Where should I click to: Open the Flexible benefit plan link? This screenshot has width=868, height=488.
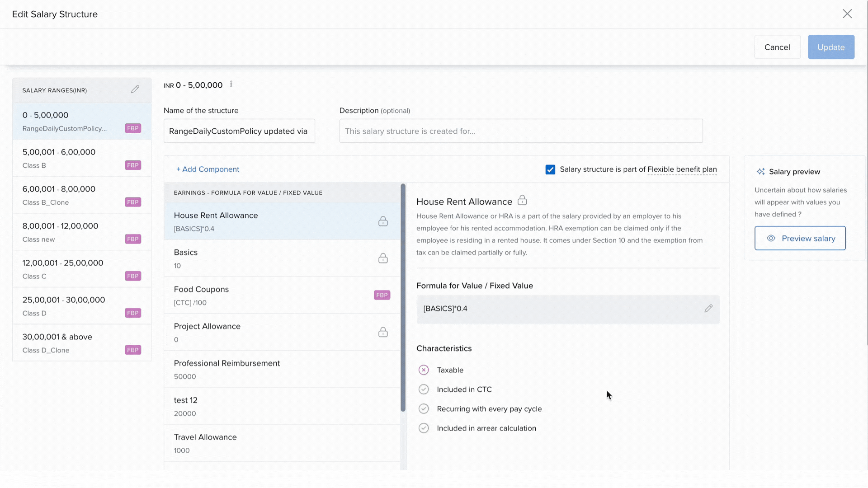click(682, 169)
